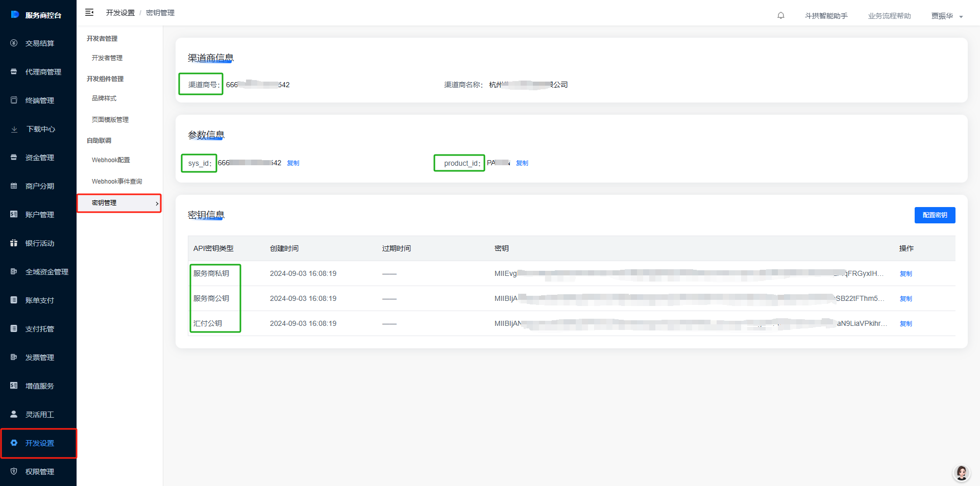
Task: Toggle the sidebar collapse hamburger icon
Action: click(89, 13)
